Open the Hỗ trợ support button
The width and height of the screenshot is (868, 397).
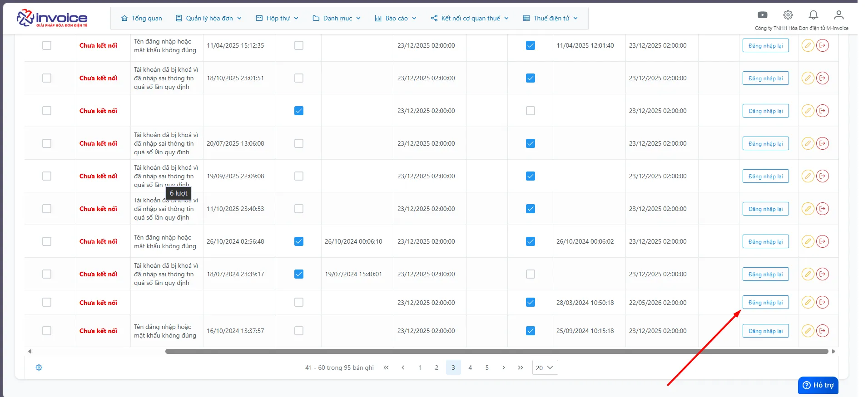pos(818,385)
